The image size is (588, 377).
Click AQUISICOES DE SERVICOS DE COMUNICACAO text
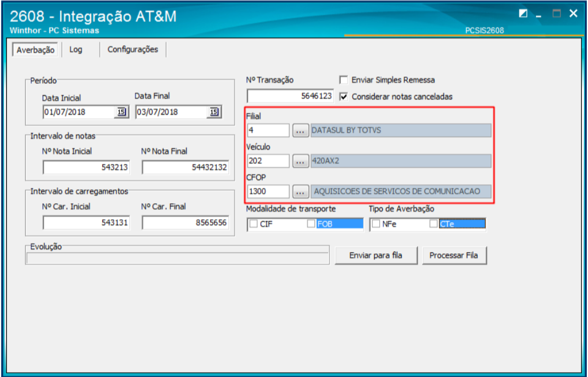pyautogui.click(x=397, y=192)
